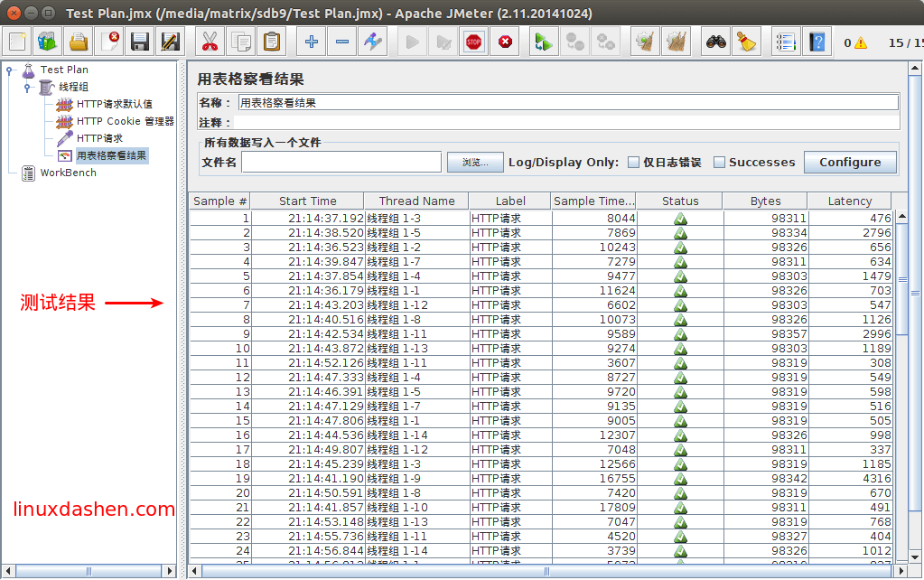Click the Help question mark icon
This screenshot has height=580, width=924.
[817, 42]
